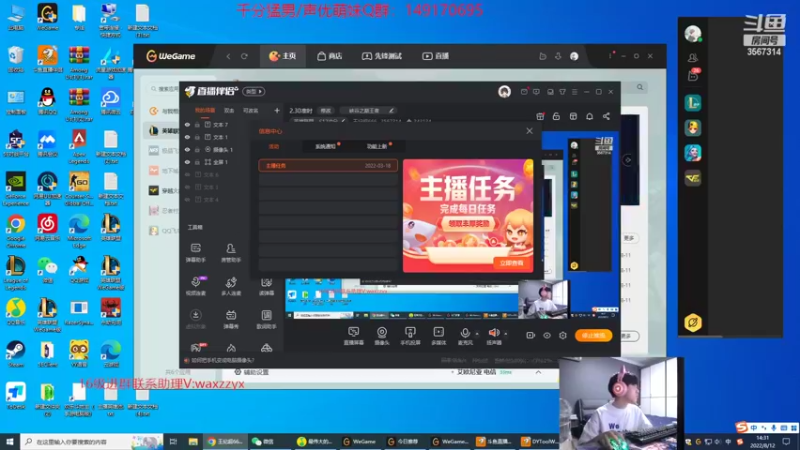The height and width of the screenshot is (450, 800).
Task: Open the 直播 tab in WeGame
Action: point(435,56)
